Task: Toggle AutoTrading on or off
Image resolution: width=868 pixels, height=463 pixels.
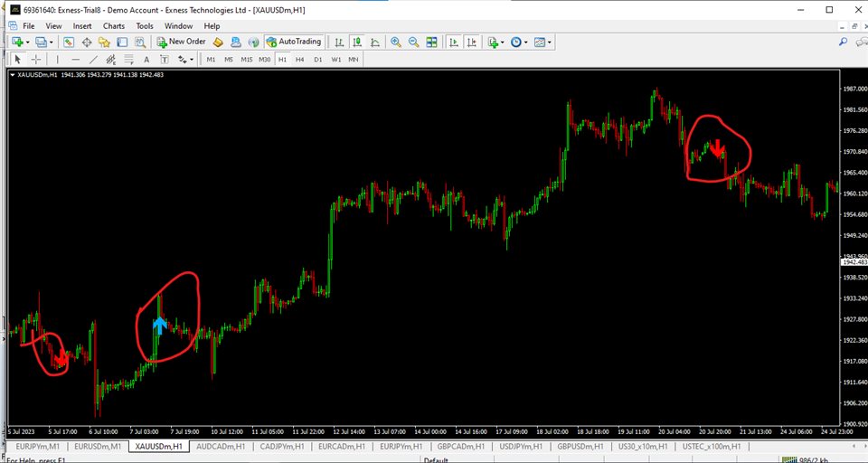Action: 293,43
